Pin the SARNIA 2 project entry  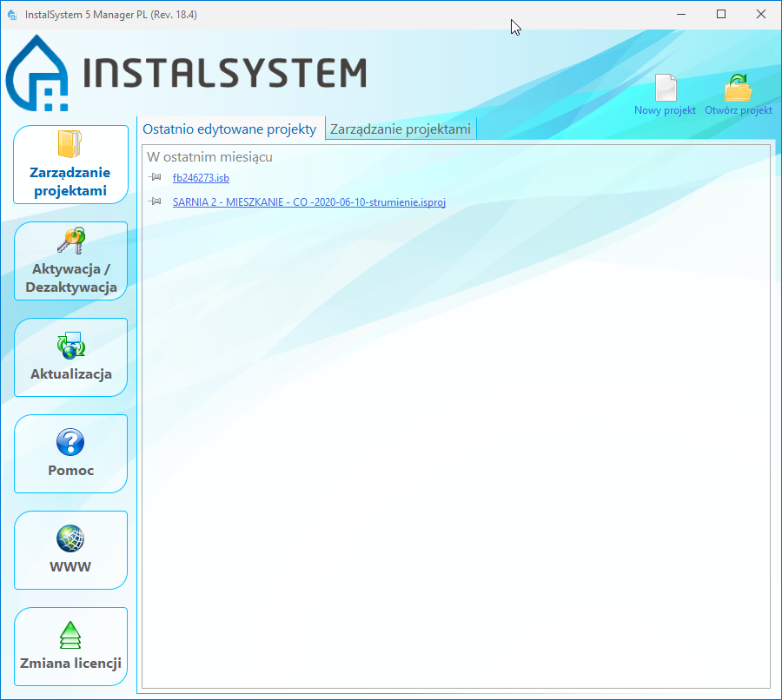coord(155,201)
